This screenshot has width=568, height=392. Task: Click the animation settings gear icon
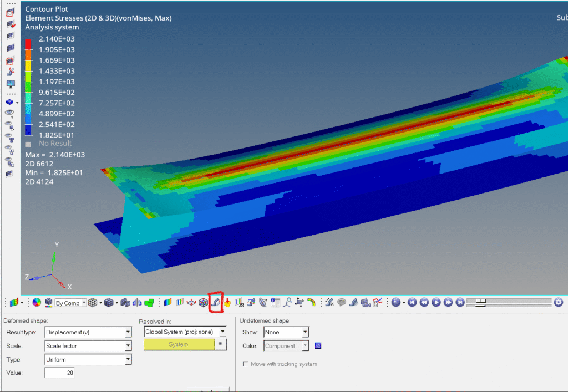coord(558,302)
